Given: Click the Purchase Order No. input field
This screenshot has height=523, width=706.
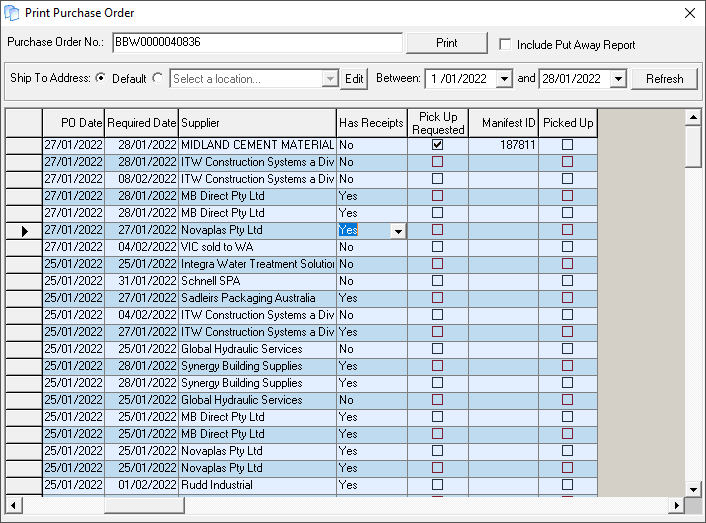Looking at the screenshot, I should (x=257, y=42).
